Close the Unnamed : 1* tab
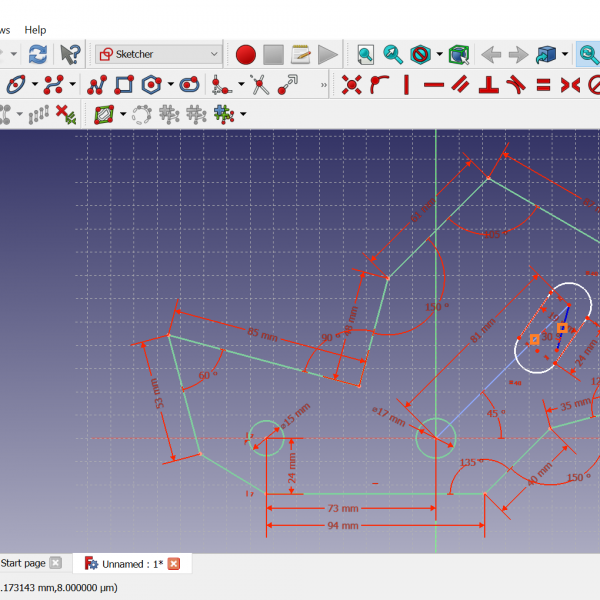600x600 pixels. click(x=173, y=564)
